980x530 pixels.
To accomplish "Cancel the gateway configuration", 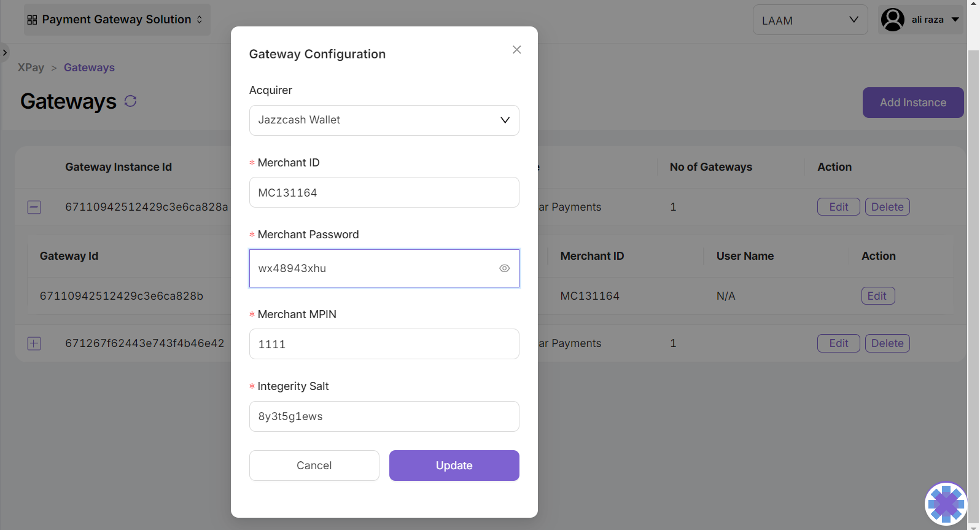I will 314,466.
